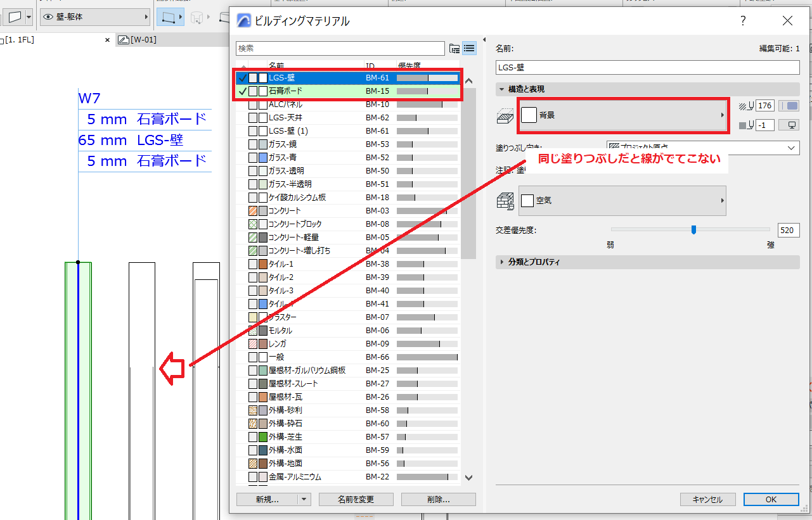This screenshot has width=812, height=520.
Task: Click the キャンセル button
Action: point(708,500)
